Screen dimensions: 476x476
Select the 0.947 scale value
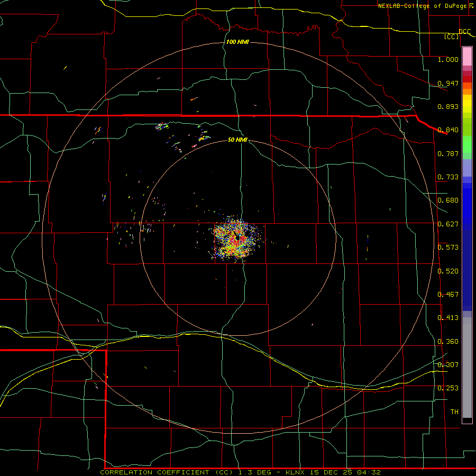tap(448, 83)
